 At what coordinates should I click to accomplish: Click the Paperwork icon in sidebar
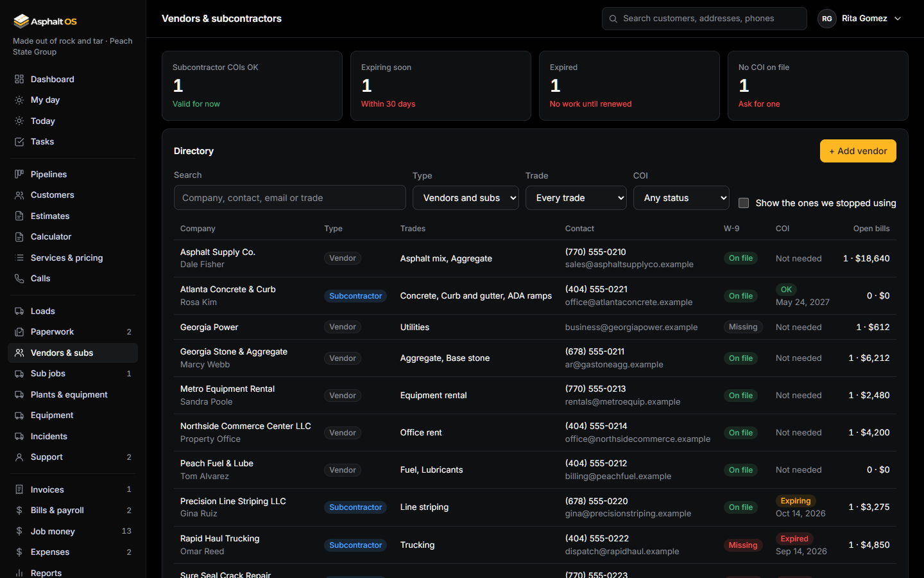pyautogui.click(x=19, y=332)
